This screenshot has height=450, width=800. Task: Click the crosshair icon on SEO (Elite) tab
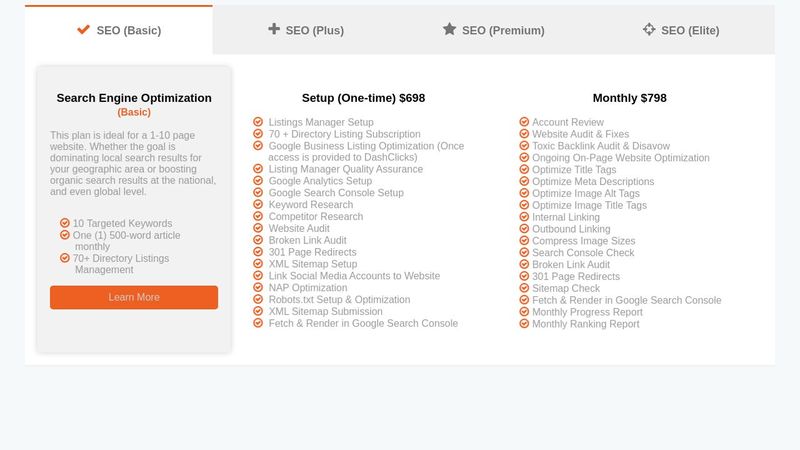[649, 30]
